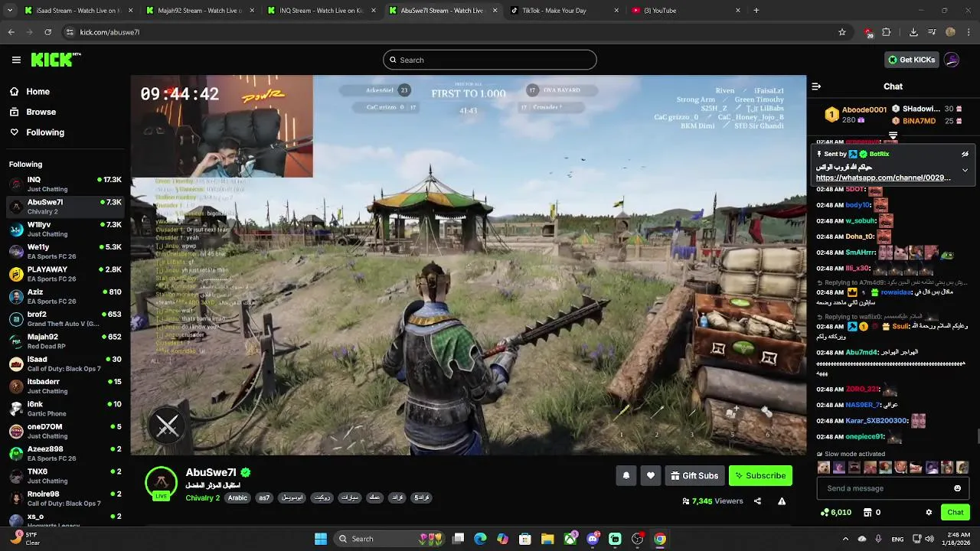The image size is (980, 551).
Task: Open Discord from taskbar
Action: 593,539
